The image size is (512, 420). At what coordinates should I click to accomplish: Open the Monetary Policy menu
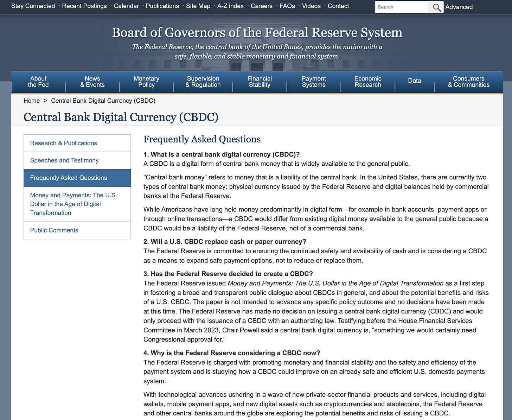pyautogui.click(x=146, y=82)
